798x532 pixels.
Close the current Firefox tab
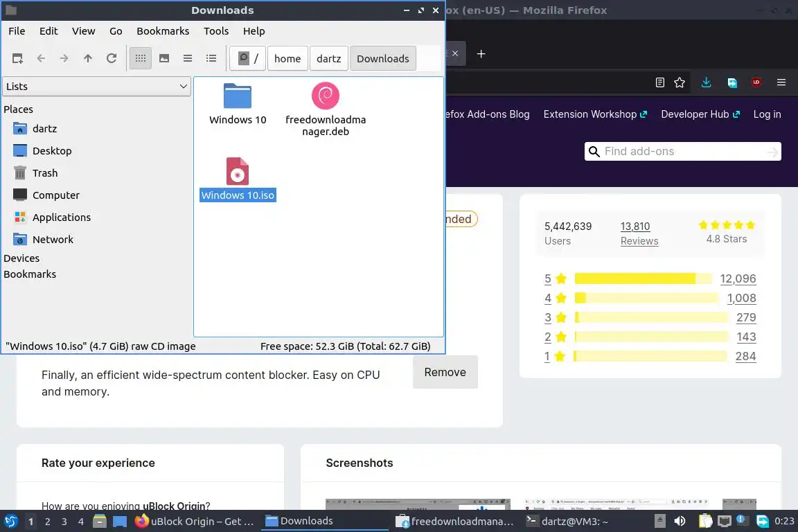(x=455, y=53)
